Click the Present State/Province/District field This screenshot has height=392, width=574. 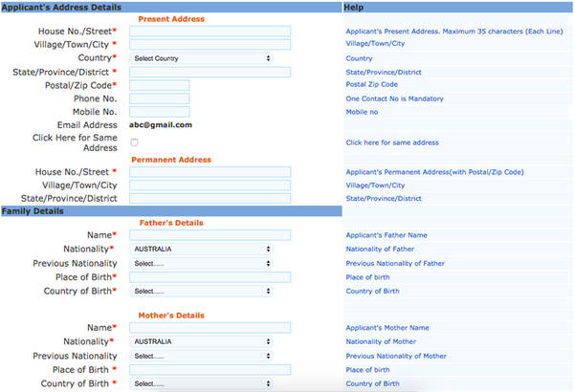(210, 72)
